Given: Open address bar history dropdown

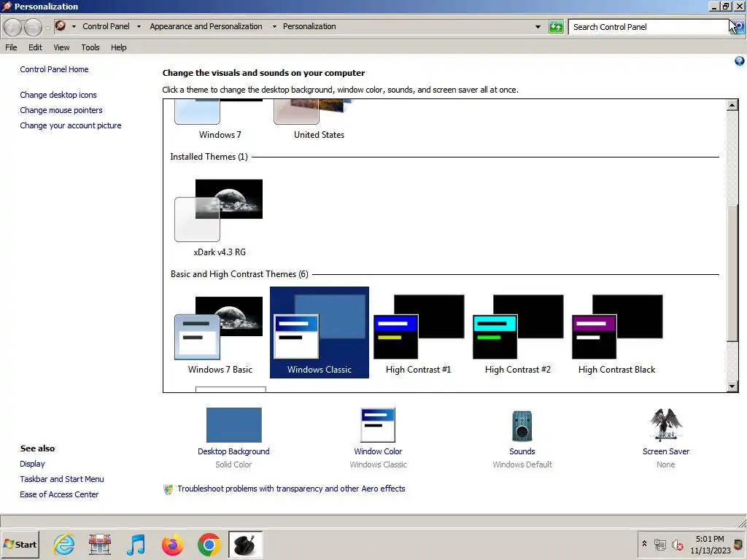Looking at the screenshot, I should coord(538,27).
